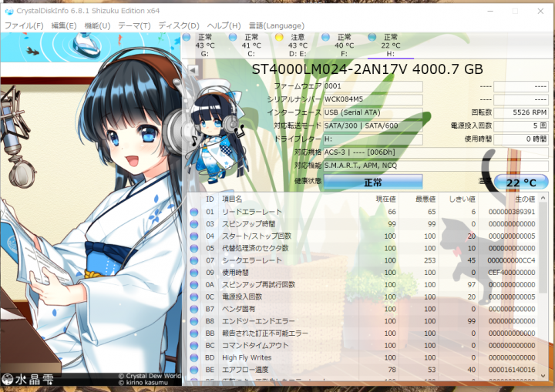Screen dimensions: 555x392
Task: Click blue status orb for drive F:
Action: click(325, 37)
